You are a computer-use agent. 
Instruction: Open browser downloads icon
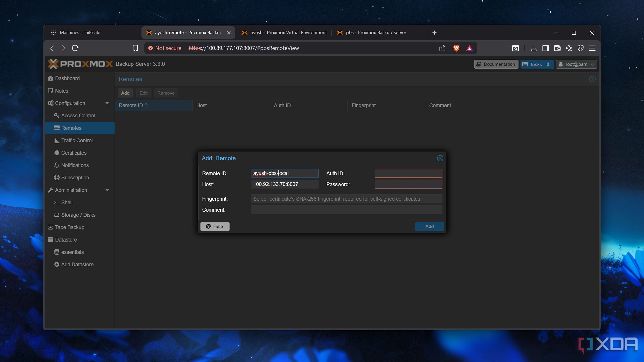click(534, 48)
